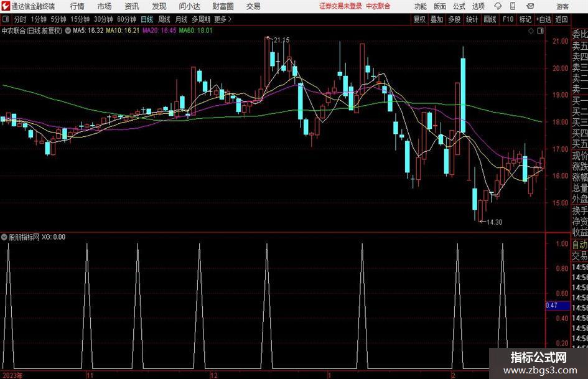The width and height of the screenshot is (588, 379).
Task: Open the 交易 menu
Action: 253,6
